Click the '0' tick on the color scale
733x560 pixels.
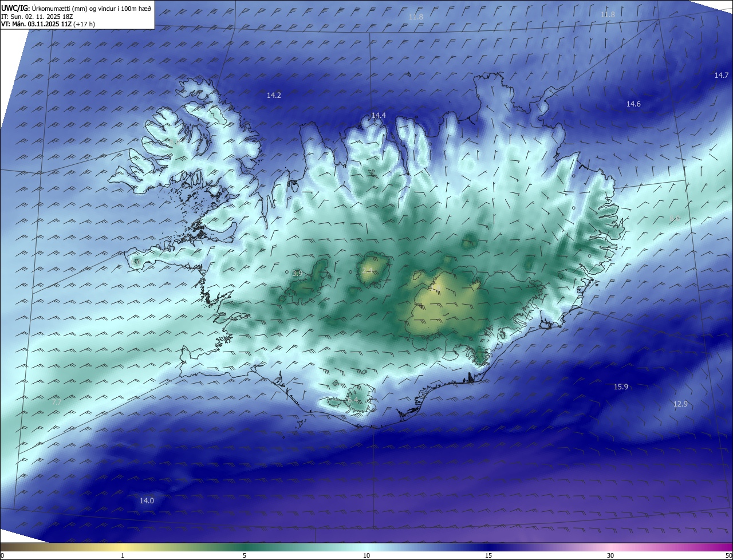[x=2, y=555]
